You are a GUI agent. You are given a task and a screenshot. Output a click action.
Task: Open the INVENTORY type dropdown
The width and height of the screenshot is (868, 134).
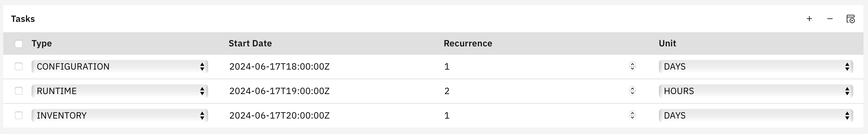click(120, 116)
